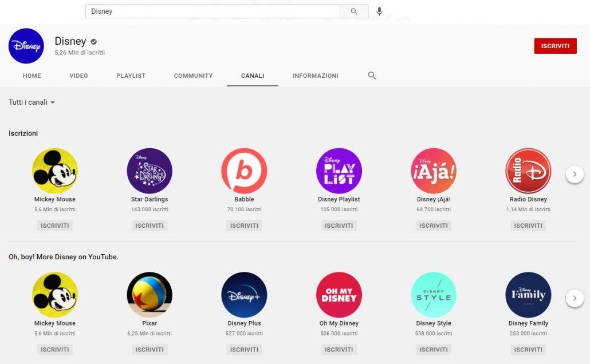Screen dimensions: 590x364
Task: Open the Radio Disney name link
Action: click(528, 199)
